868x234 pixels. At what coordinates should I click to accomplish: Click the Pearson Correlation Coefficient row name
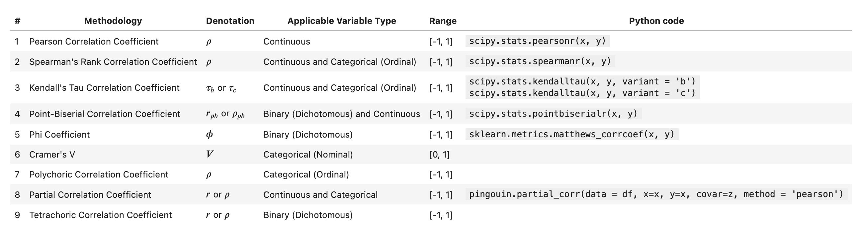tap(94, 42)
